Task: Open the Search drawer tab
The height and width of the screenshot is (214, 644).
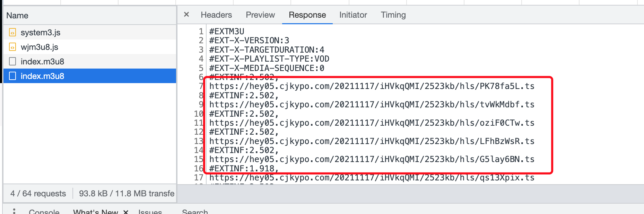Action: tap(195, 211)
